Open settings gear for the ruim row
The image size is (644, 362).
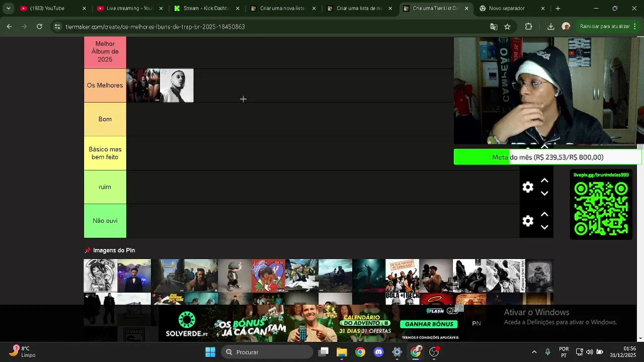[x=528, y=187]
